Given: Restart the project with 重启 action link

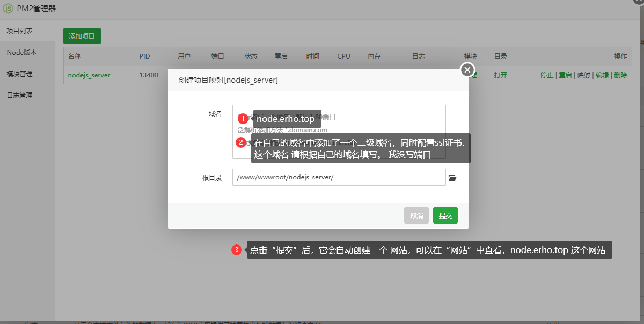Looking at the screenshot, I should click(565, 75).
